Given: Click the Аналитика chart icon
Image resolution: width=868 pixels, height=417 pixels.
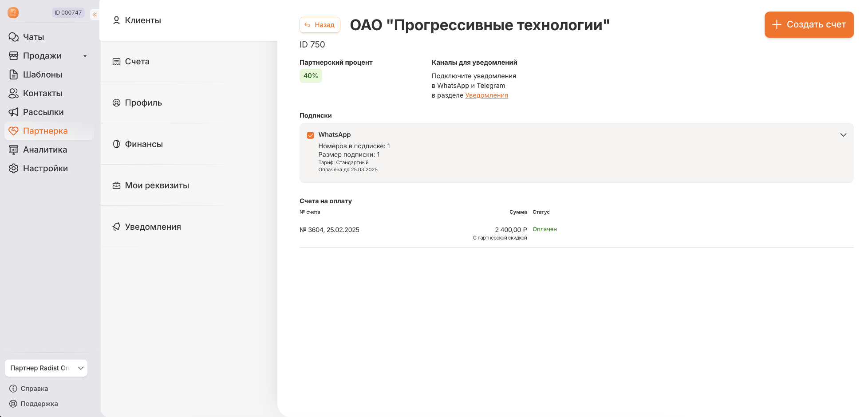Looking at the screenshot, I should tap(14, 150).
